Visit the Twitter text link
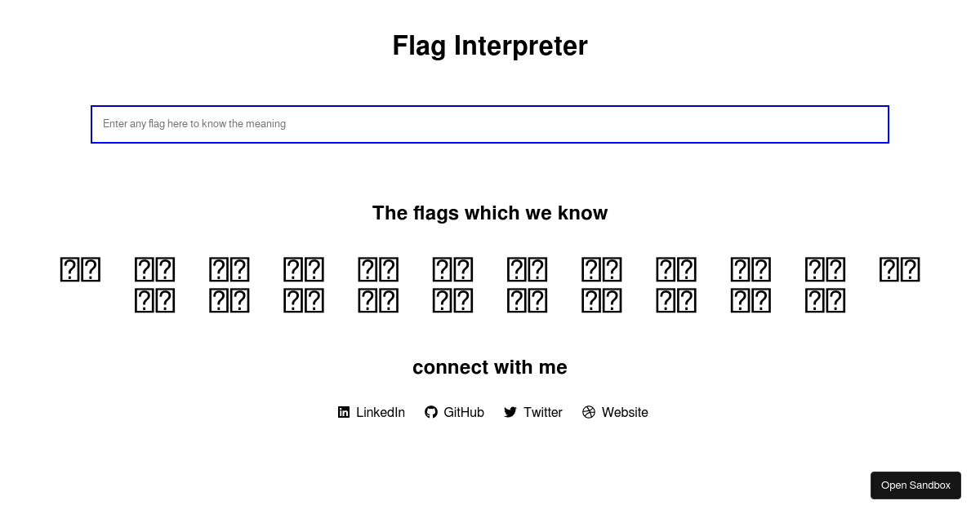This screenshot has width=980, height=514. (x=543, y=412)
